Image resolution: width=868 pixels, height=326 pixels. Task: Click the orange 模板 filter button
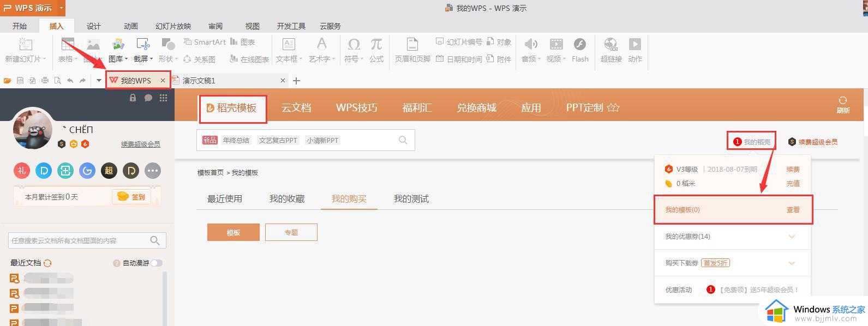(234, 232)
